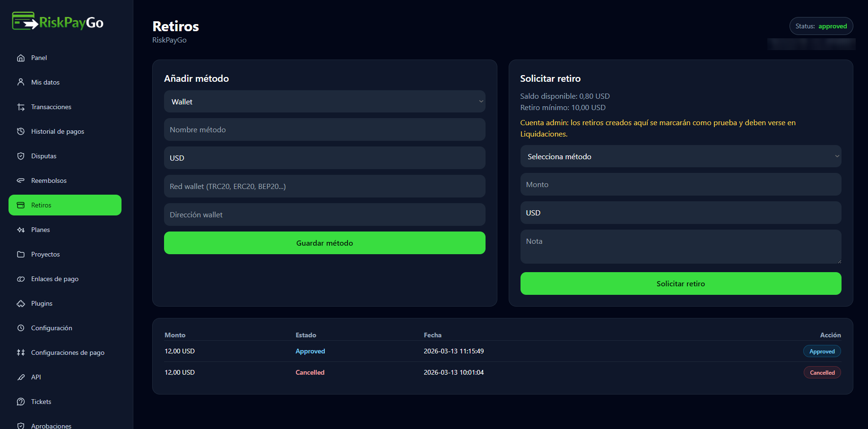
Task: Focus the Dirección wallet input field
Action: point(324,214)
